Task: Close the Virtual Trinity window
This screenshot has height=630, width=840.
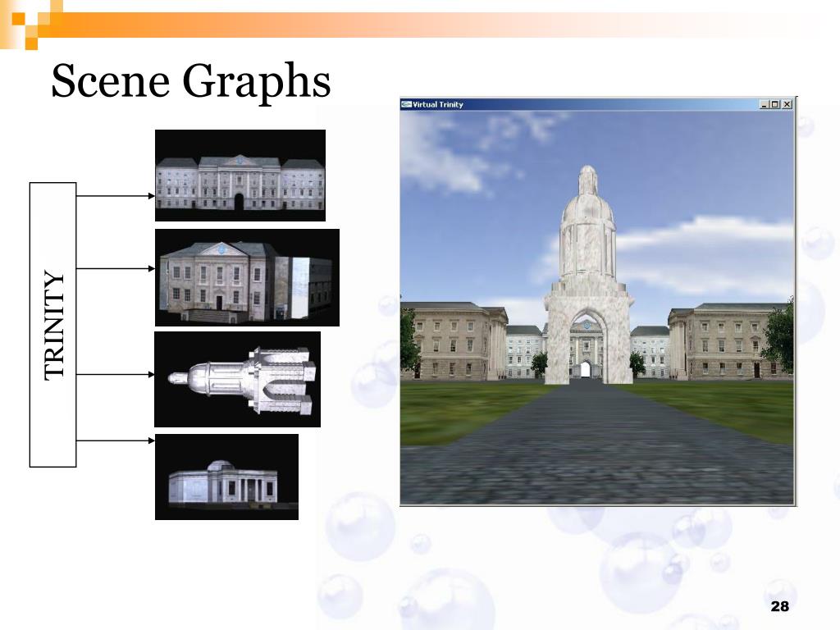Action: 787,104
